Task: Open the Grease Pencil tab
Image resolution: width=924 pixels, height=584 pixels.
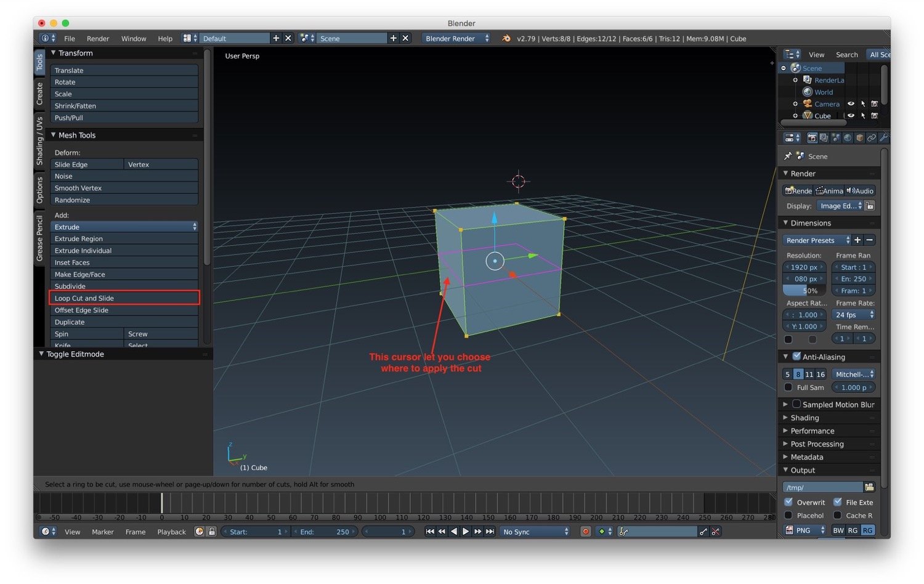Action: [x=39, y=238]
